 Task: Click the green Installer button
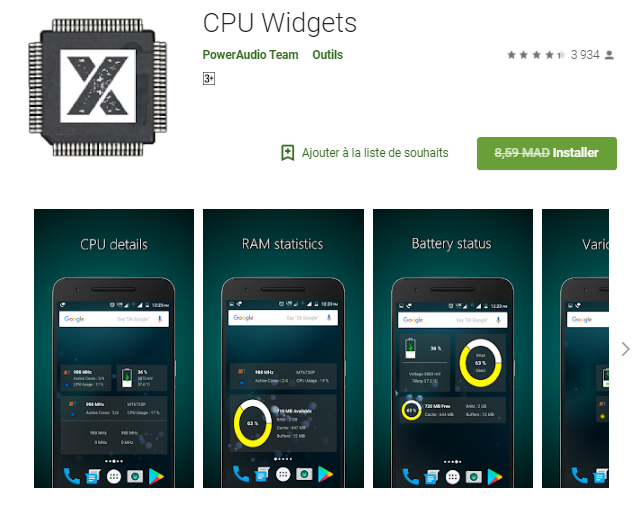(547, 153)
